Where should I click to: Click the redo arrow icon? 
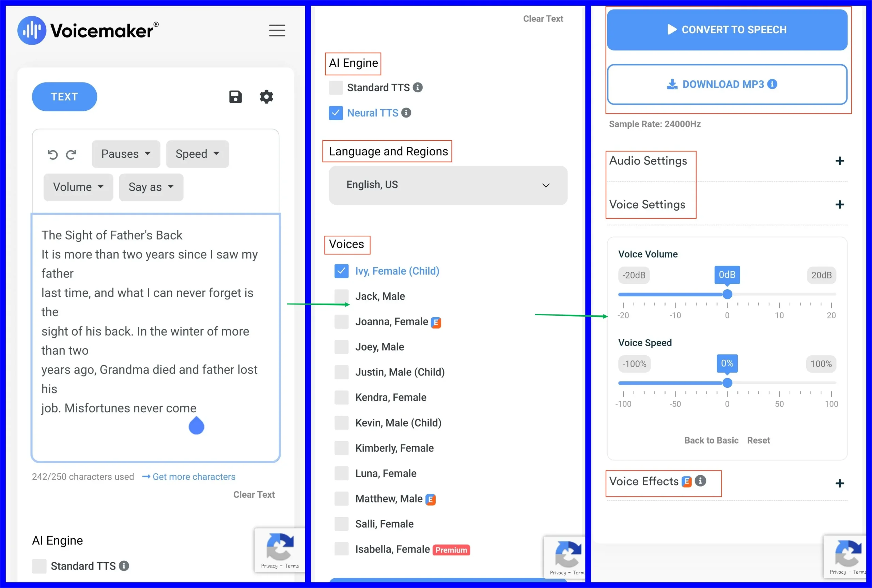coord(71,154)
